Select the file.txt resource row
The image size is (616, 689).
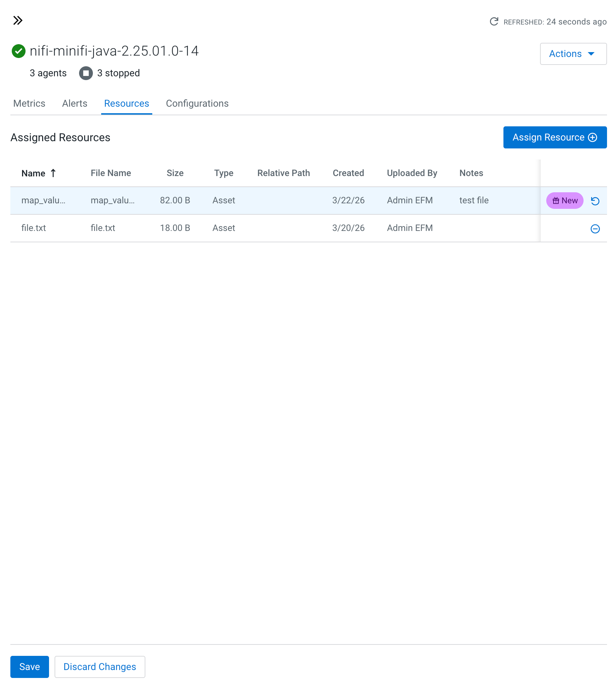tap(242, 228)
